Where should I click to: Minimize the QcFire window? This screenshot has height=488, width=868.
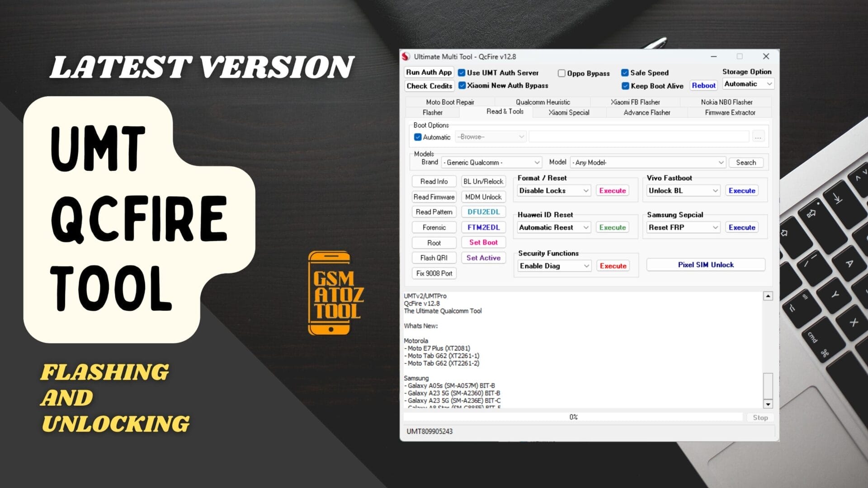point(713,56)
